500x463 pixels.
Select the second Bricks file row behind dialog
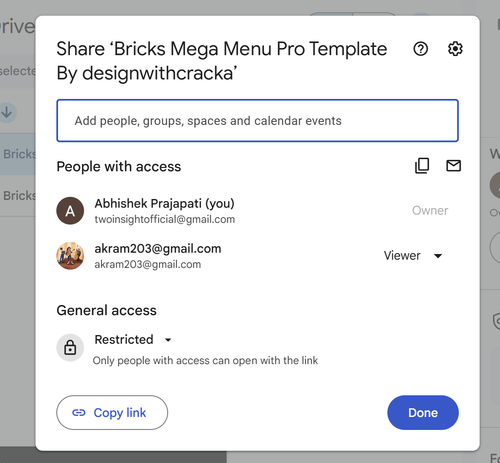pyautogui.click(x=18, y=196)
